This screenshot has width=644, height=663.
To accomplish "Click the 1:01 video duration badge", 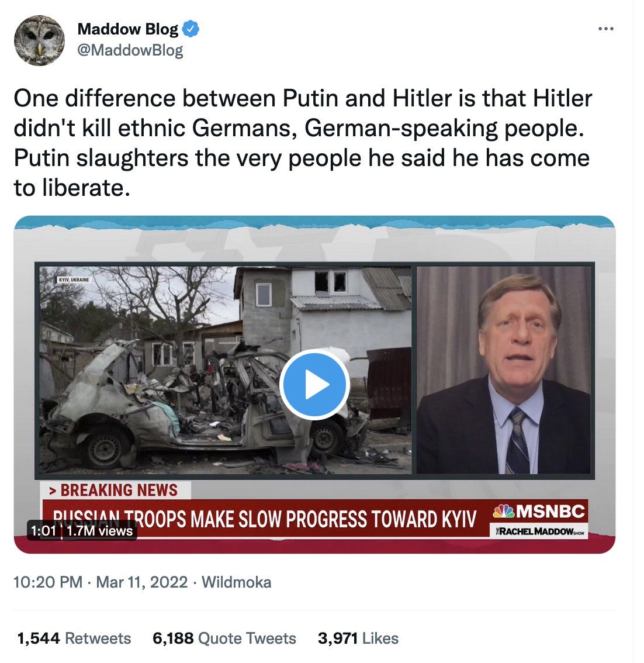I will click(x=43, y=530).
